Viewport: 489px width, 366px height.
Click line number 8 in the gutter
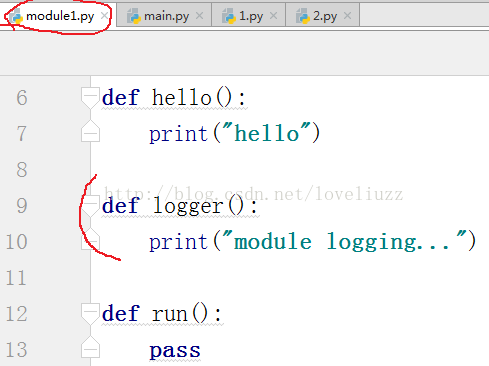[22, 170]
